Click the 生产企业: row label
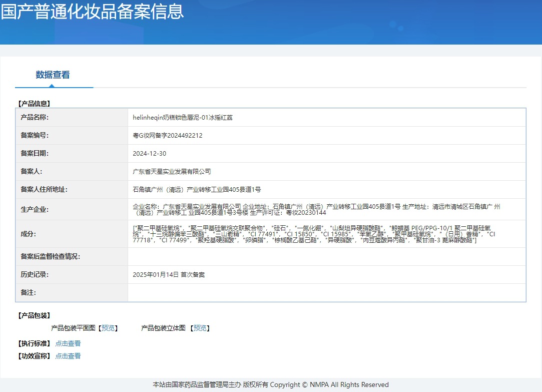 [x=35, y=209]
